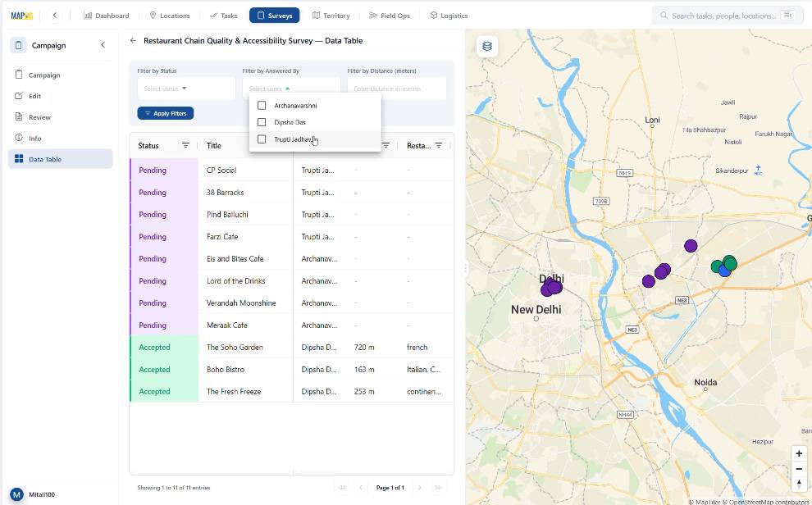Check the Archanavarshni checkbox
Viewport: 812px width, 505px height.
[262, 106]
